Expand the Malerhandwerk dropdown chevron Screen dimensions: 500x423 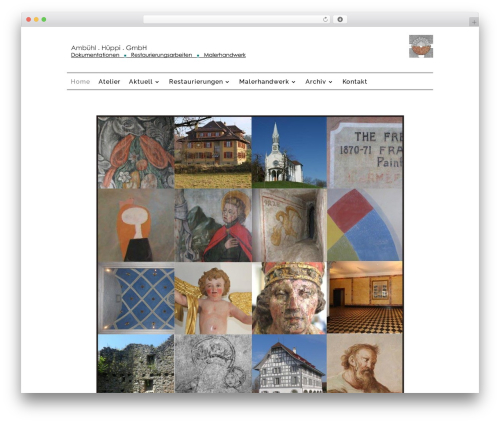tap(294, 82)
